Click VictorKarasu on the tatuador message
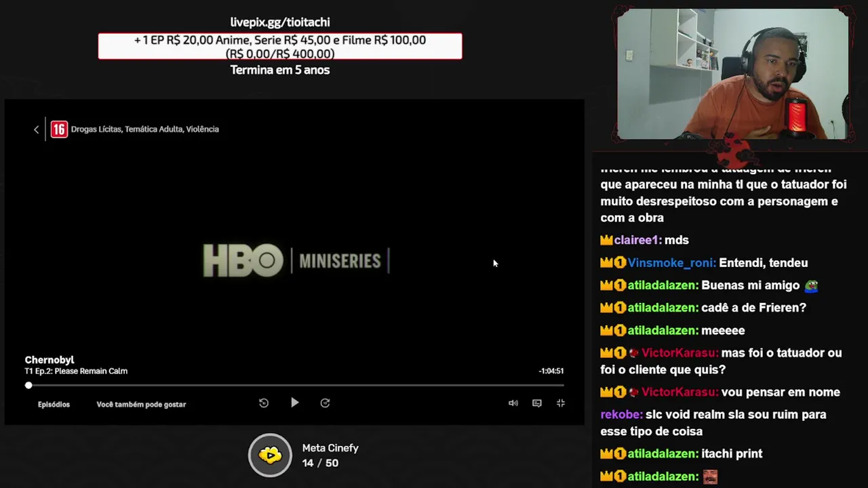The image size is (868, 488). tap(679, 353)
